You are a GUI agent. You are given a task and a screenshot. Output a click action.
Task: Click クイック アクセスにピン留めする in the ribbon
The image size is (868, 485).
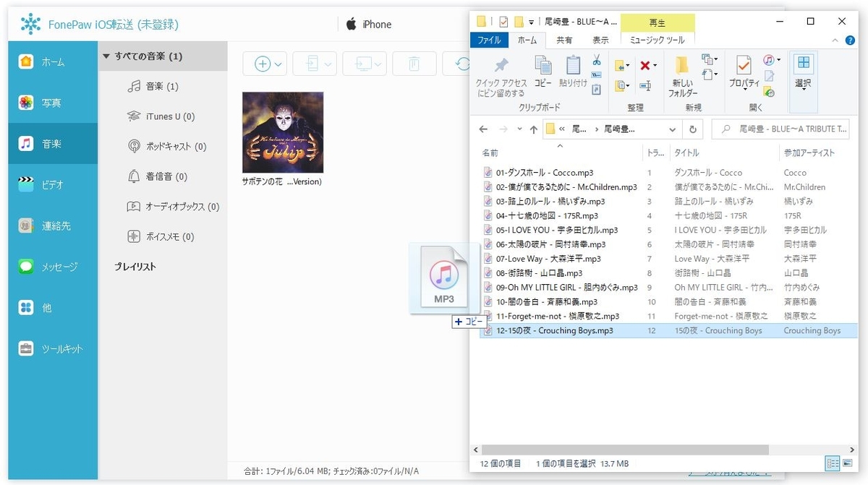pos(501,77)
